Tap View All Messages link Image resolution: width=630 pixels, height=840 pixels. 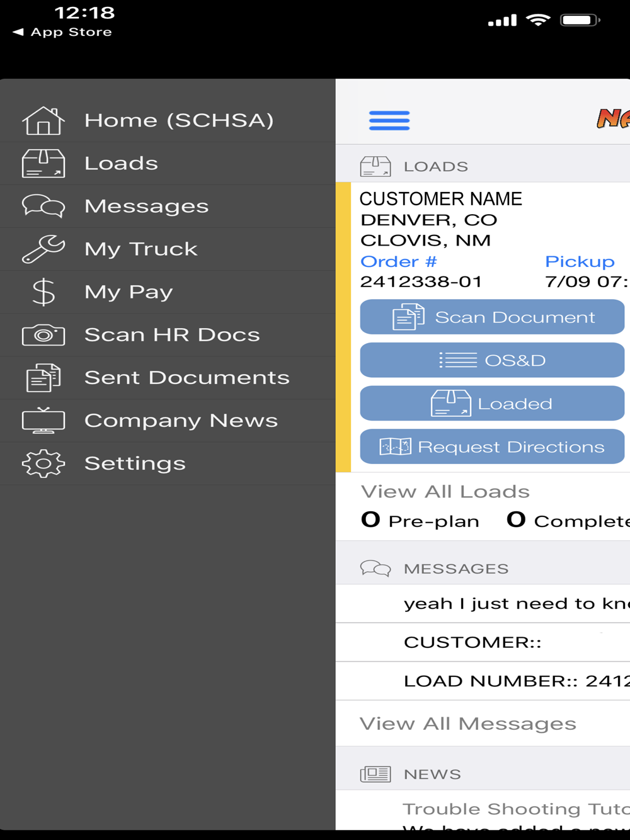pyautogui.click(x=467, y=724)
